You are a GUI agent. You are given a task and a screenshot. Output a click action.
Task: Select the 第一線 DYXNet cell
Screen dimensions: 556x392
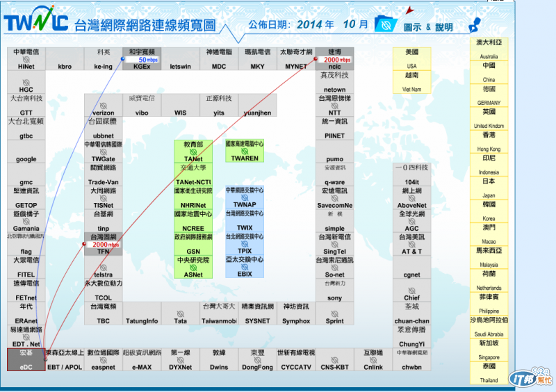[x=181, y=360]
